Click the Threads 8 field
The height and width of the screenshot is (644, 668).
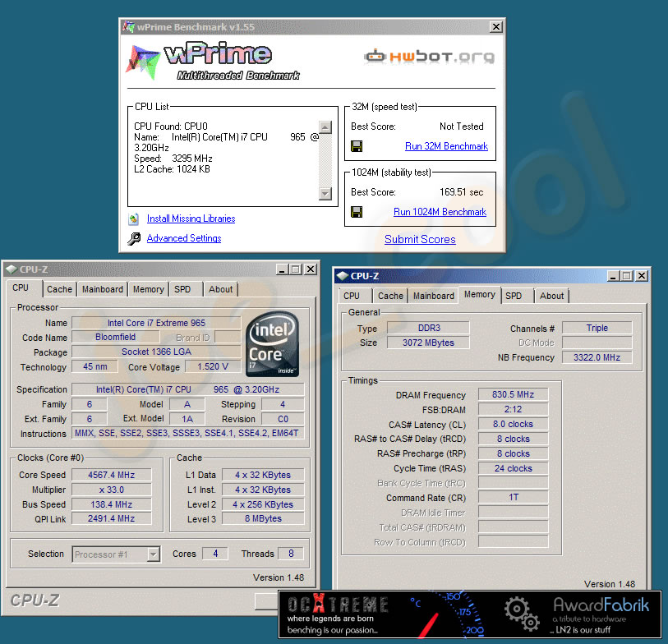291,554
